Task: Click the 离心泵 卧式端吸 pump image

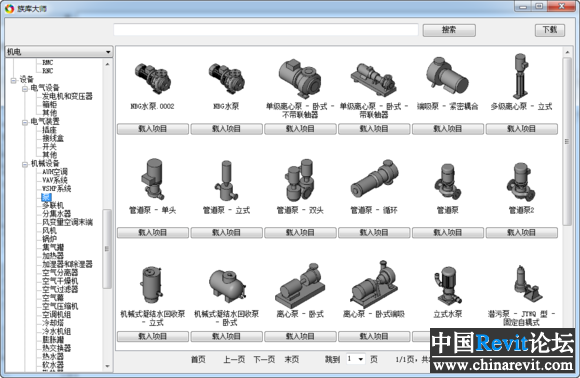Action: pyautogui.click(x=374, y=284)
